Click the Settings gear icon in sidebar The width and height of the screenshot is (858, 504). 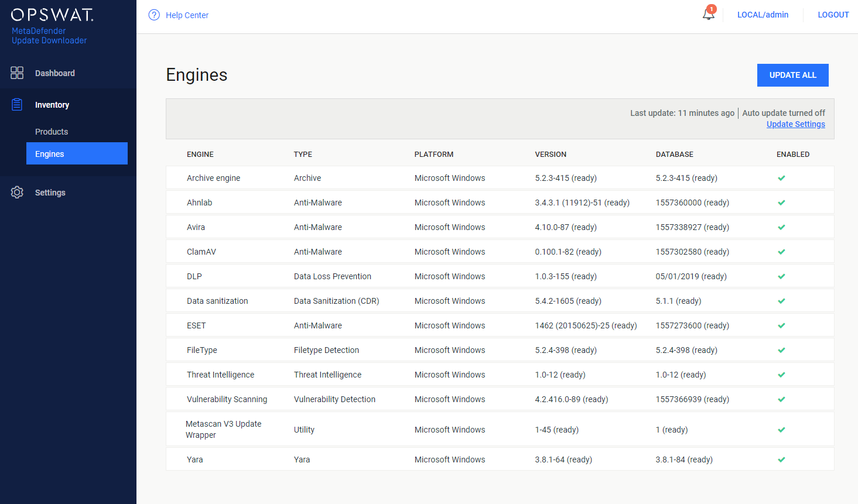pyautogui.click(x=17, y=192)
